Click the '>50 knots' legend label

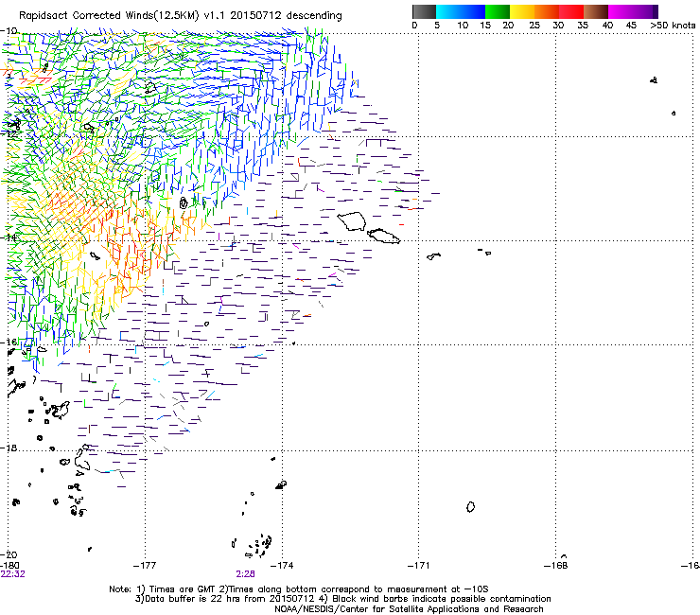pyautogui.click(x=673, y=26)
